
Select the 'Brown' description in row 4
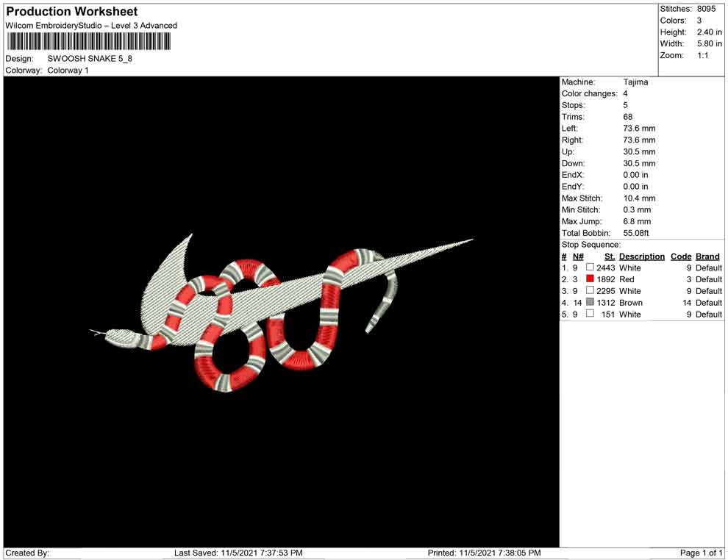pyautogui.click(x=631, y=303)
